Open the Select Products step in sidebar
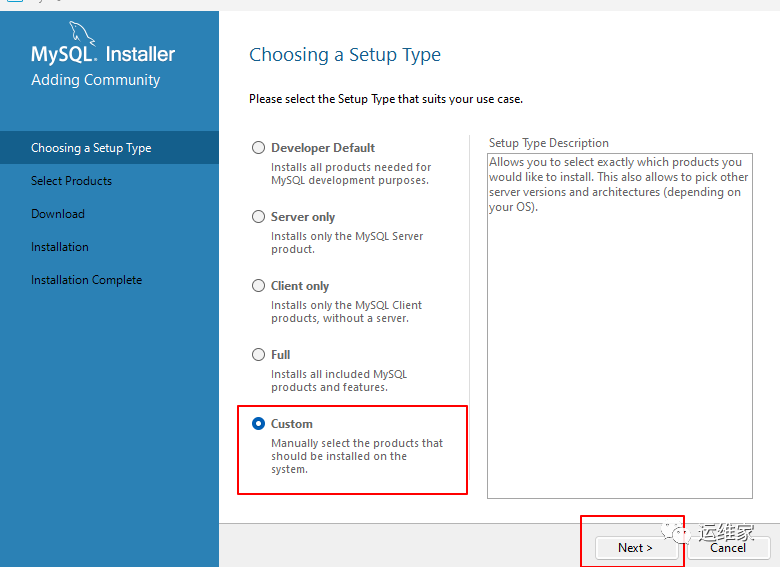The height and width of the screenshot is (567, 780). tap(71, 181)
